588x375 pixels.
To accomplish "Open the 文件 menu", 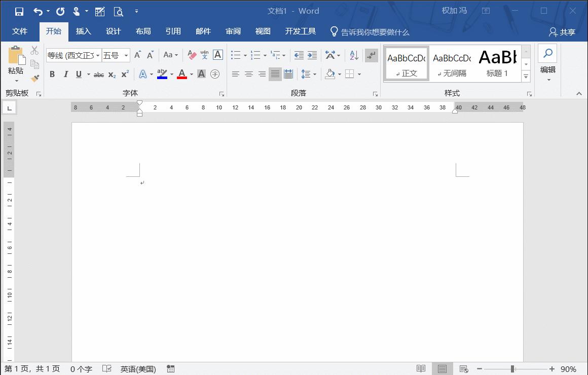I will 20,31.
